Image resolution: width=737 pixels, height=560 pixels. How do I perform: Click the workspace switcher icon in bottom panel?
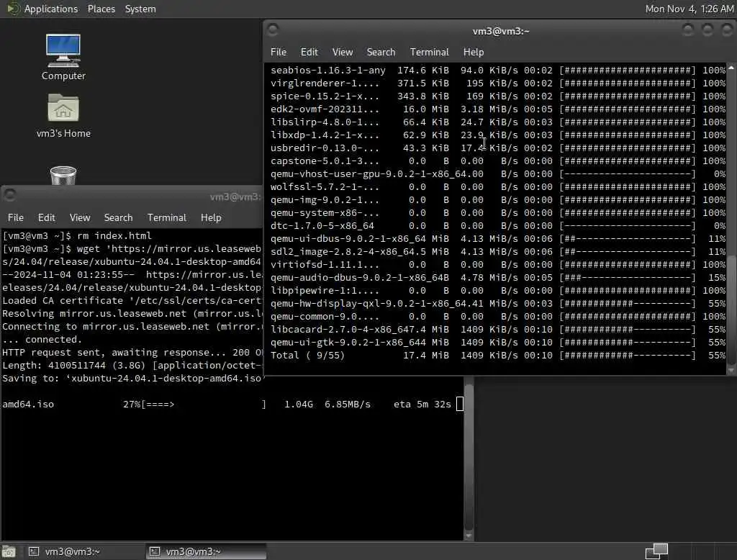pos(656,551)
